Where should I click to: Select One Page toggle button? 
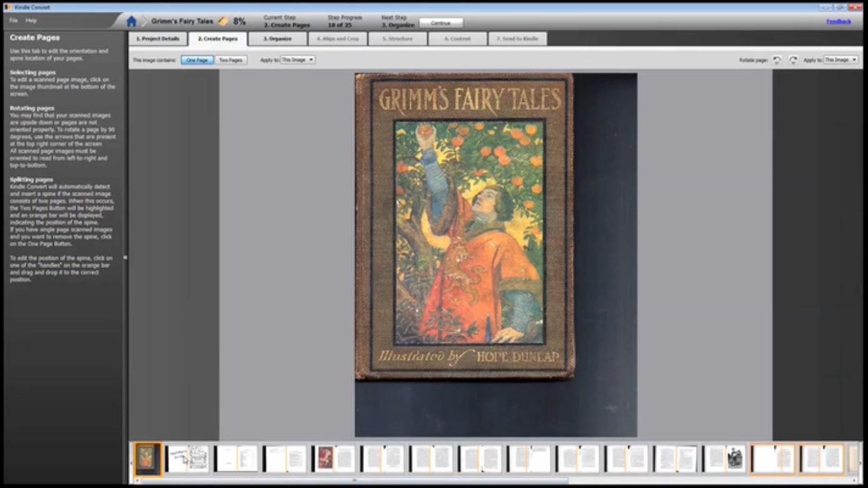[197, 60]
